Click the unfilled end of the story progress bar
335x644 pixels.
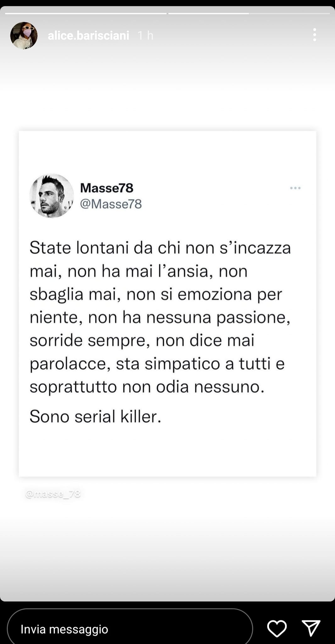(x=289, y=14)
